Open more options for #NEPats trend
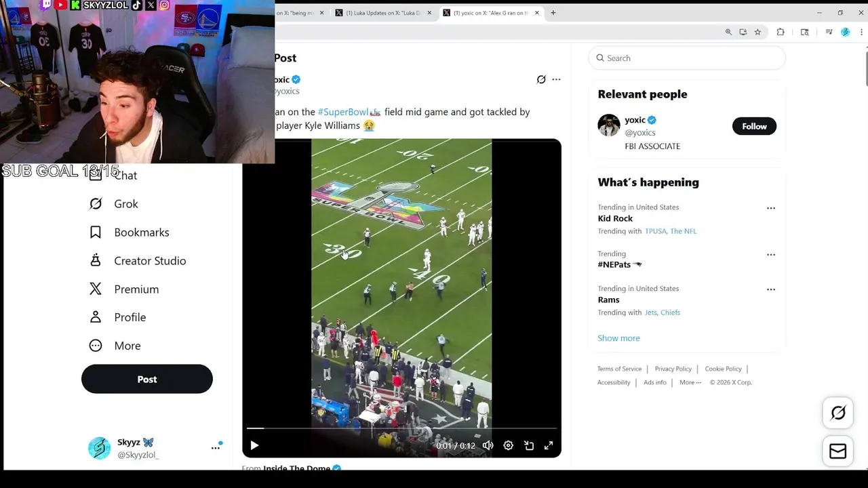This screenshot has height=488, width=868. 770,255
